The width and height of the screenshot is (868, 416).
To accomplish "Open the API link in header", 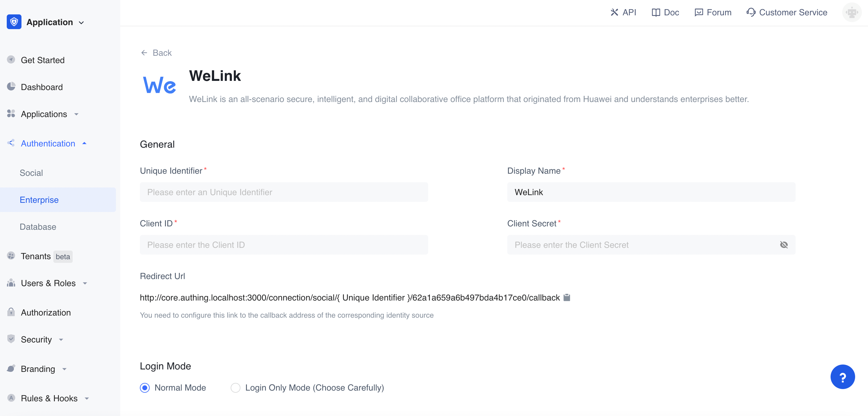I will coord(623,13).
